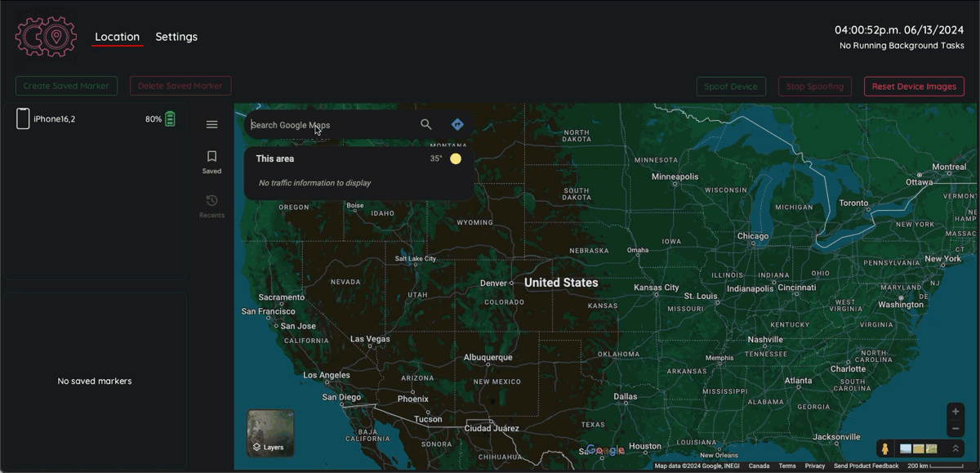Click the United States label on map

pyautogui.click(x=561, y=283)
